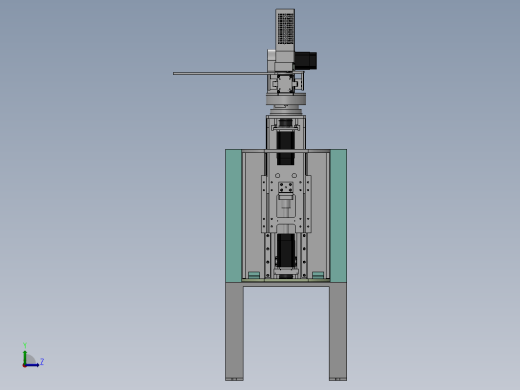
Task: Select the left gray support leg
Action: tap(234, 332)
